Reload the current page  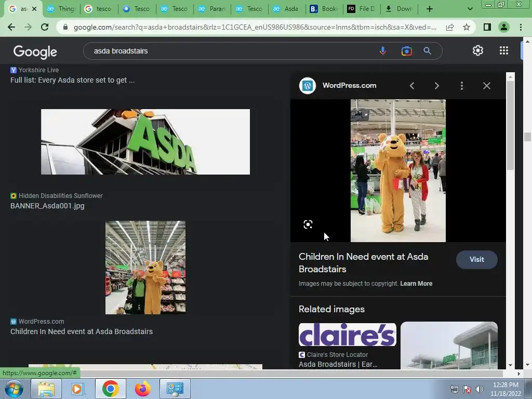45,27
